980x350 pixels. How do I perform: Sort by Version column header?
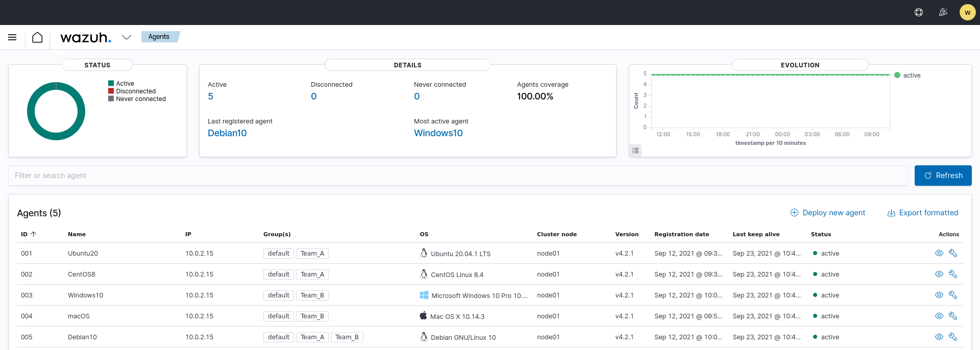click(627, 234)
